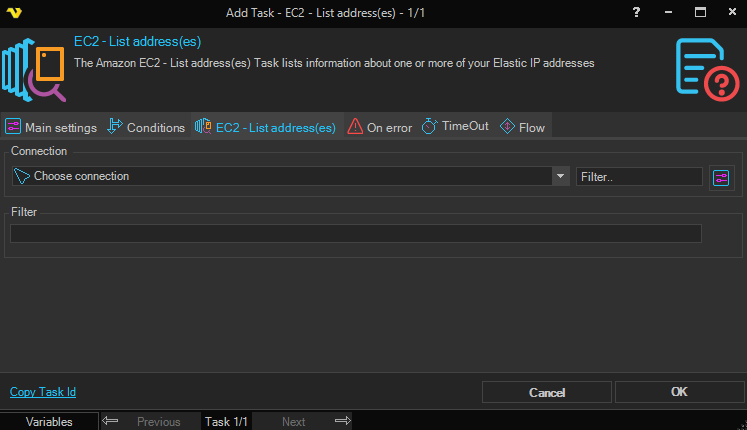Click the right arrow next to Next
The width and height of the screenshot is (747, 430).
(342, 421)
